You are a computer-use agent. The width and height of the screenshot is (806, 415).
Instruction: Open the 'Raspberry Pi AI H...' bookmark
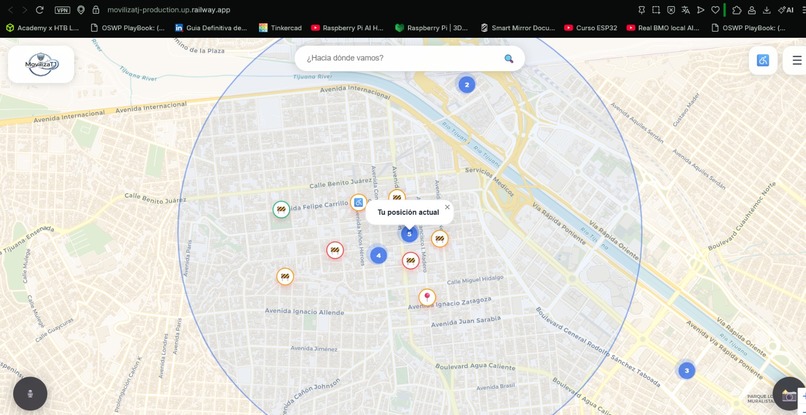pos(347,28)
